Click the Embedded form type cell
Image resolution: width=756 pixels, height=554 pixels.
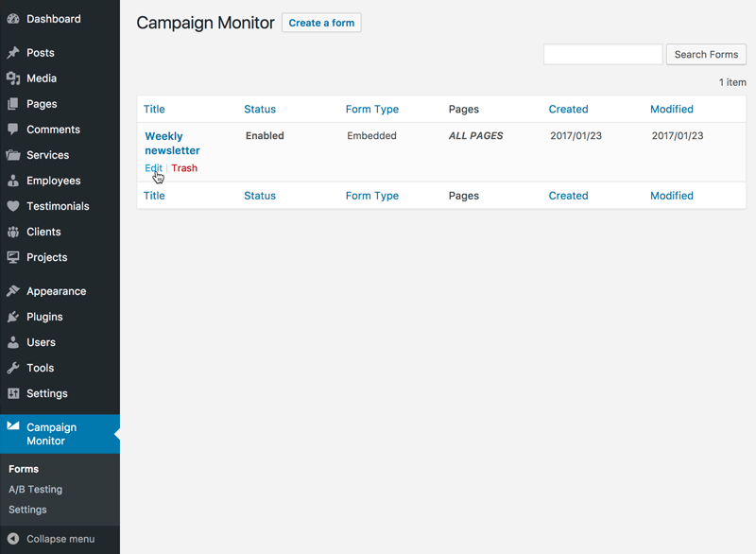[371, 135]
